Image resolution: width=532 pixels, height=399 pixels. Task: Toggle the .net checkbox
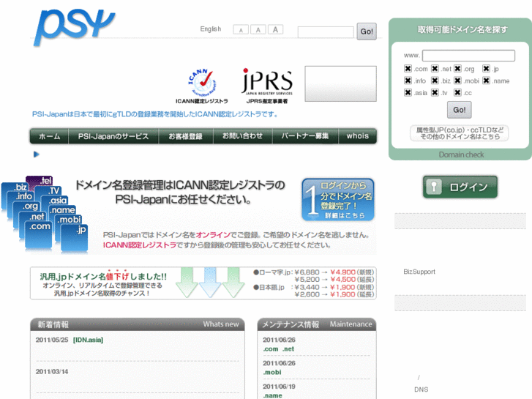pyautogui.click(x=435, y=69)
